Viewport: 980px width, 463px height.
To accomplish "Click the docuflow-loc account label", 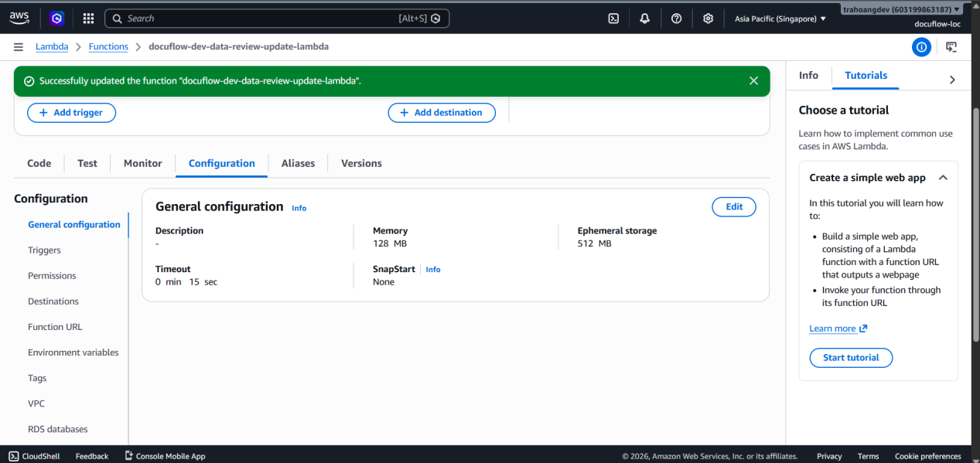I will click(x=937, y=24).
